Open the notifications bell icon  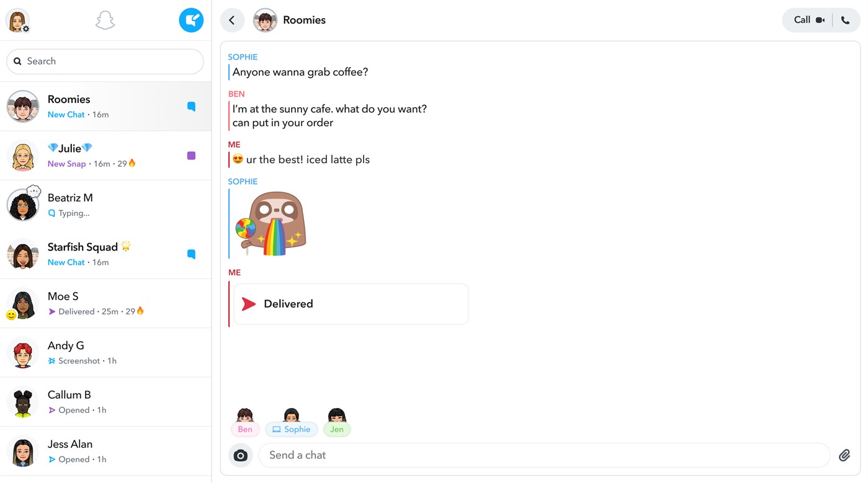(105, 19)
